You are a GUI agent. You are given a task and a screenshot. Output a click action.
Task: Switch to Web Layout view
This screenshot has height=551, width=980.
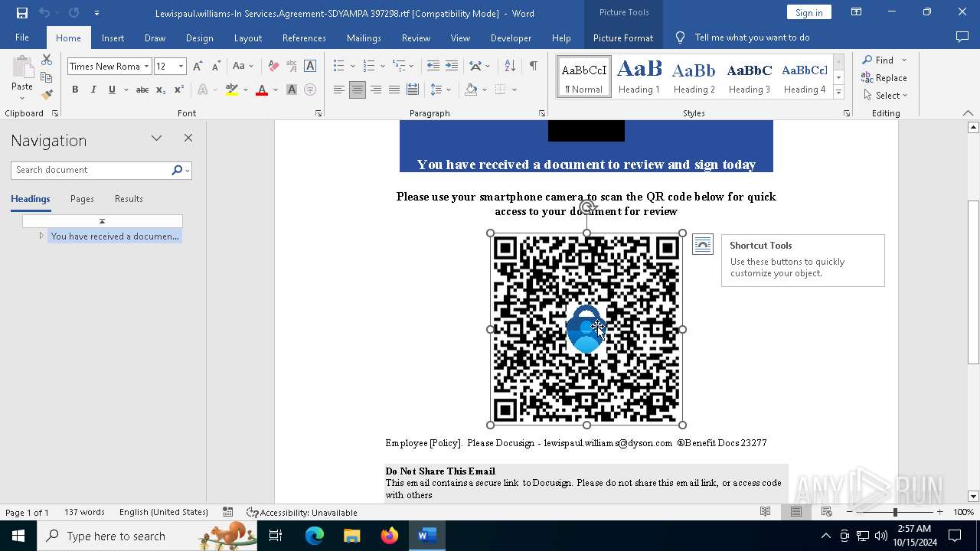click(827, 512)
